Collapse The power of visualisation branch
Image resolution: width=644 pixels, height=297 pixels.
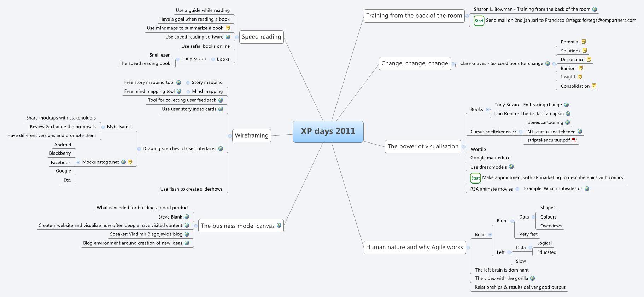pyautogui.click(x=463, y=147)
